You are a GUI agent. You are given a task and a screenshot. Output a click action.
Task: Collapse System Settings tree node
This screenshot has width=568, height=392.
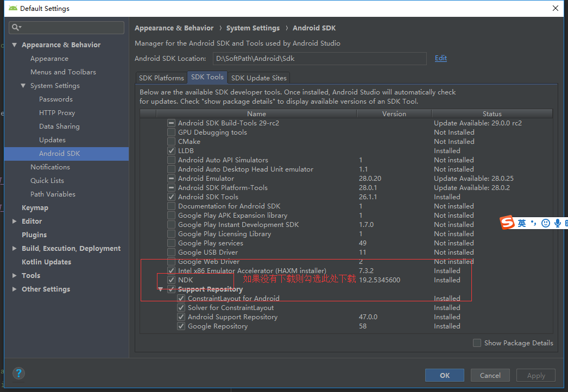23,86
